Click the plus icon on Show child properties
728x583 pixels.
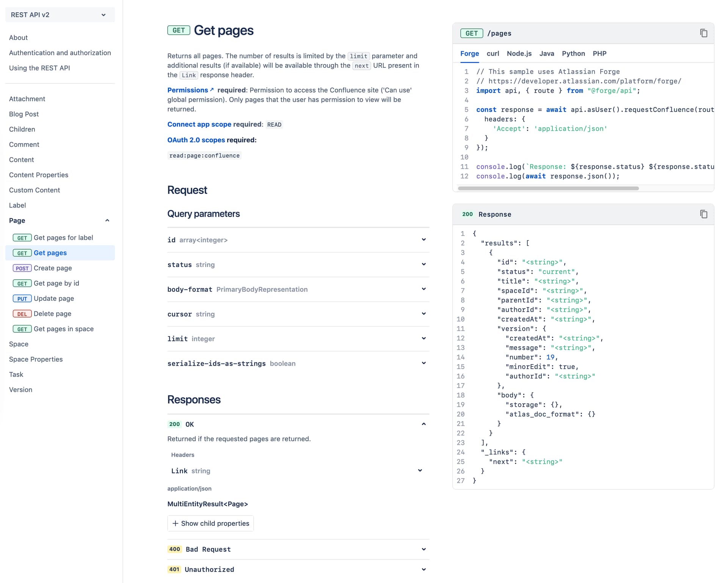click(175, 523)
